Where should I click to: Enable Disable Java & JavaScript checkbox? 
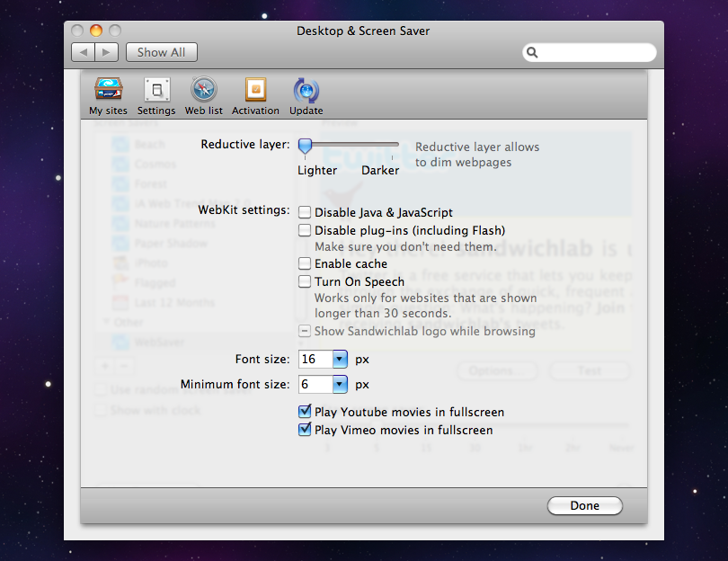point(306,213)
